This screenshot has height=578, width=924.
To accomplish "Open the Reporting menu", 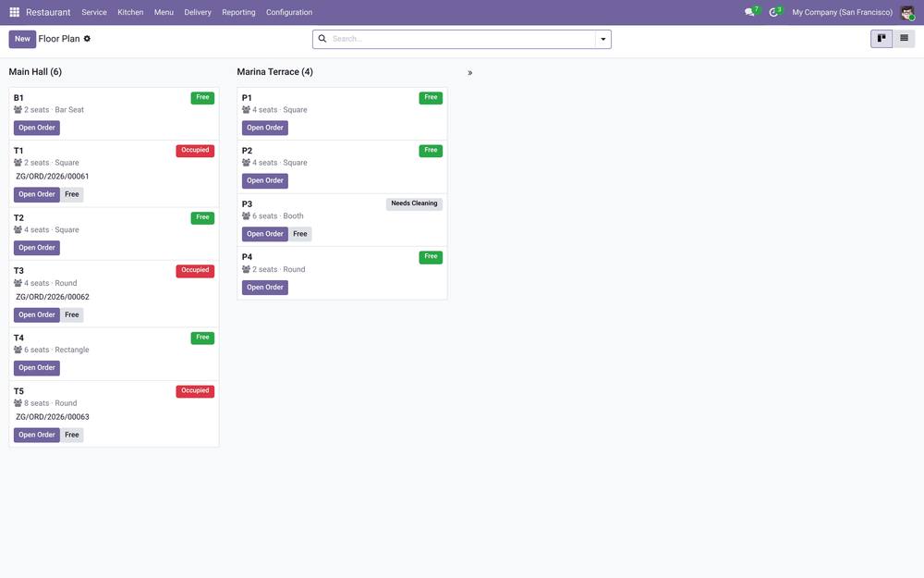I will [x=238, y=12].
